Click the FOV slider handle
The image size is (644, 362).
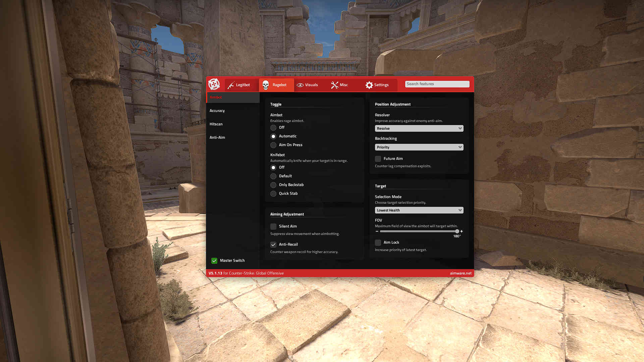(x=457, y=231)
